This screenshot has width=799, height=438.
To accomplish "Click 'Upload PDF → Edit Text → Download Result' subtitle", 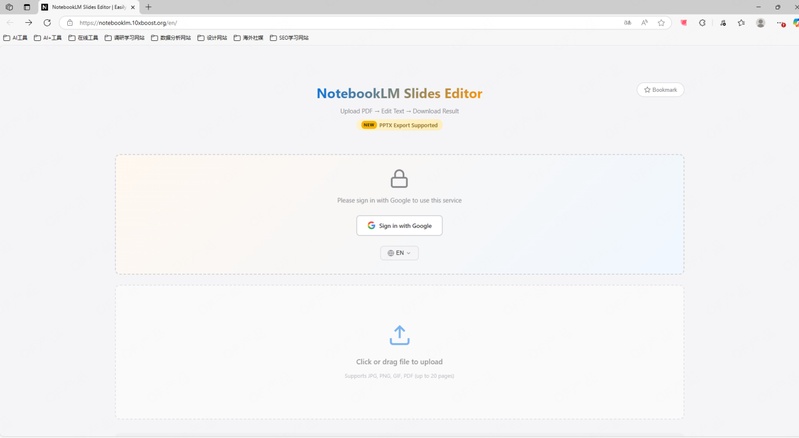I will [x=400, y=111].
